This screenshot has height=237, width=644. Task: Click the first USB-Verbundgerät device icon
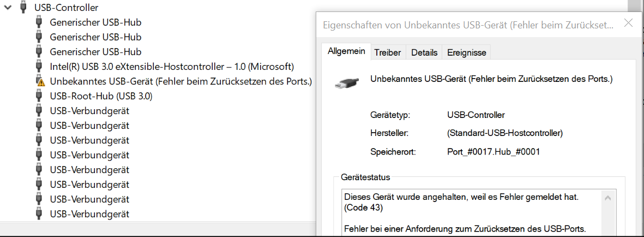(39, 111)
